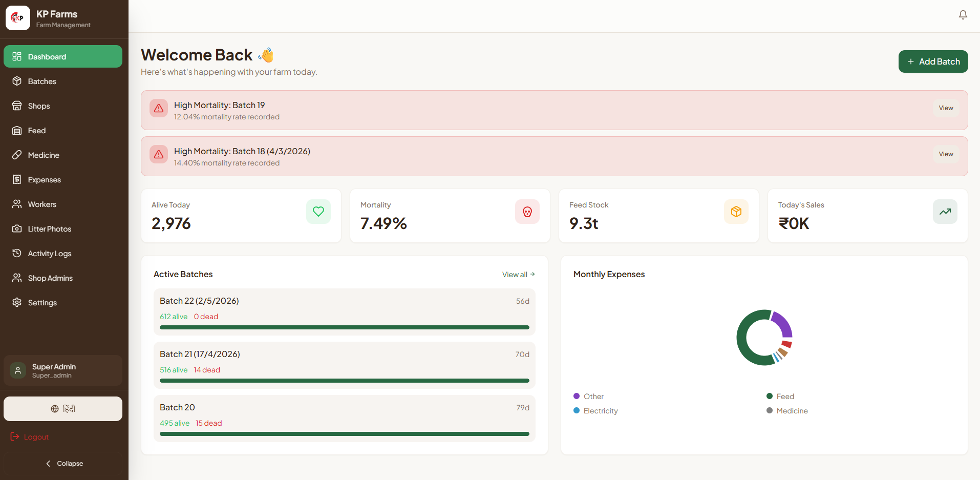Click the Mortality skull icon
The image size is (980, 480).
(x=527, y=212)
